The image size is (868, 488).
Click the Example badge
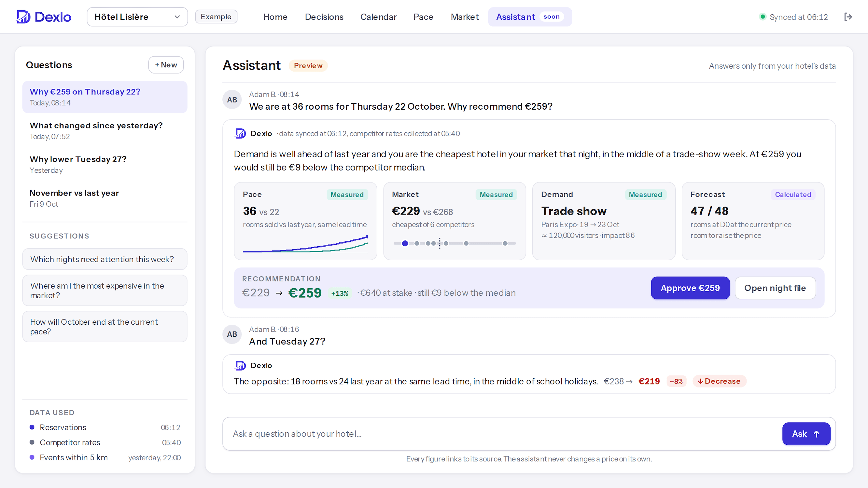(216, 17)
